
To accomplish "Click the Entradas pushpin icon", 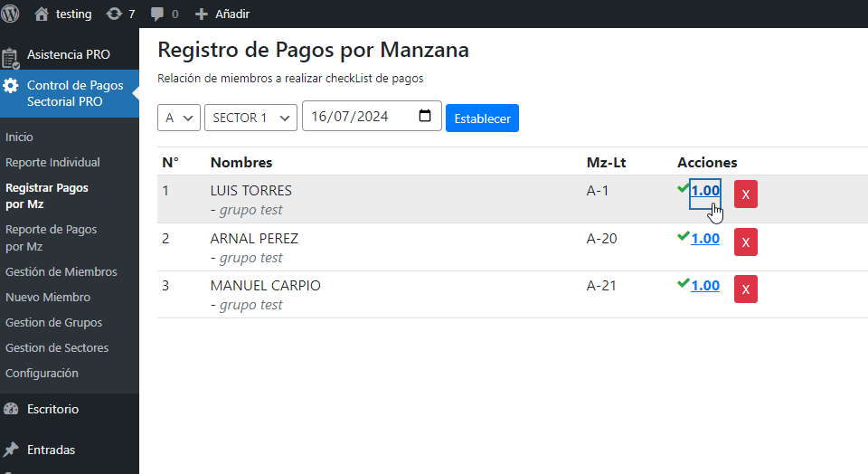I will [x=11, y=450].
